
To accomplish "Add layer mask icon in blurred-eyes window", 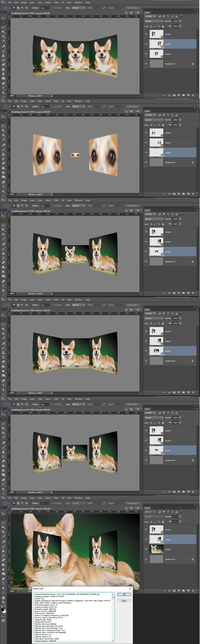I will tap(174, 194).
